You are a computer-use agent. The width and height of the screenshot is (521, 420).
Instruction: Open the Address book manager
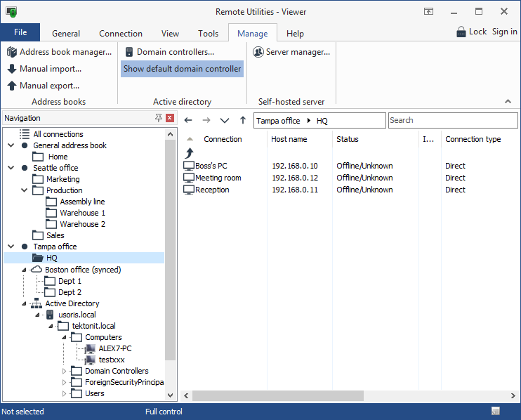(59, 52)
